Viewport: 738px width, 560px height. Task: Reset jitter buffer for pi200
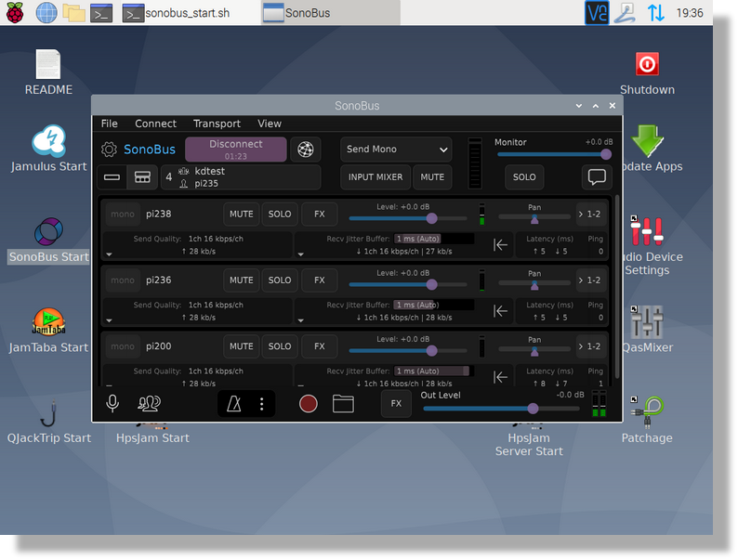[500, 377]
